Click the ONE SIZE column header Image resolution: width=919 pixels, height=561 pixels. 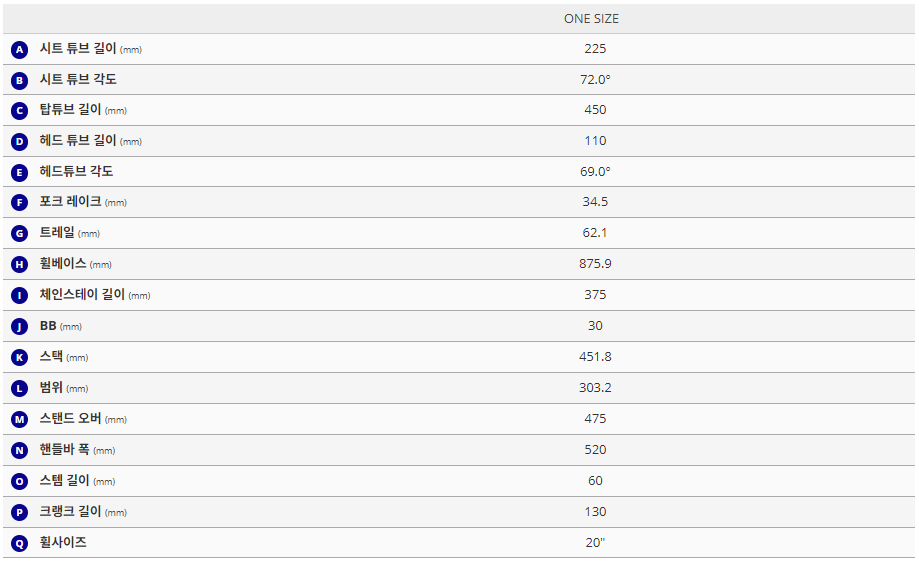591,19
